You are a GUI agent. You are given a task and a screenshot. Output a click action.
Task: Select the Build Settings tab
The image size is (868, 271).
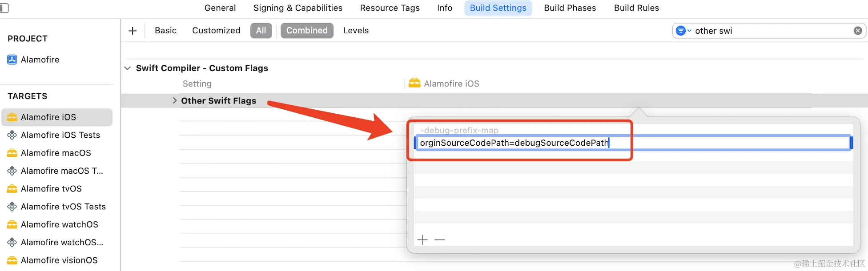(498, 8)
